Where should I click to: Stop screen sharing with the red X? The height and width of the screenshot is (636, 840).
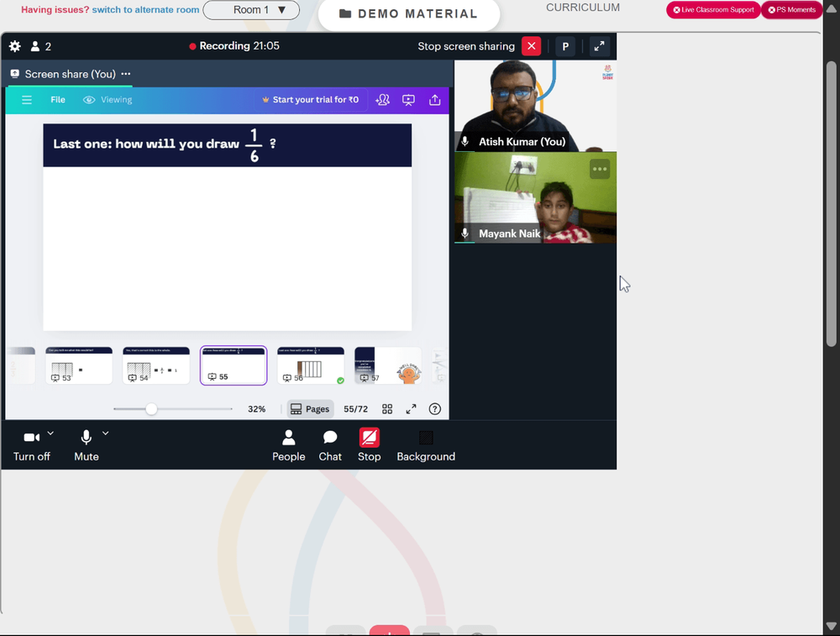[531, 46]
